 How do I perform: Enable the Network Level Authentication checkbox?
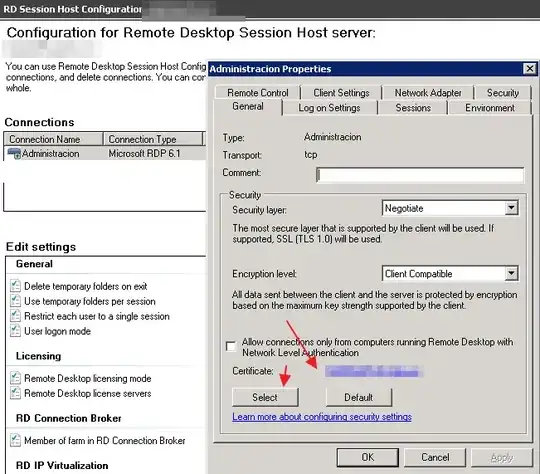231,346
